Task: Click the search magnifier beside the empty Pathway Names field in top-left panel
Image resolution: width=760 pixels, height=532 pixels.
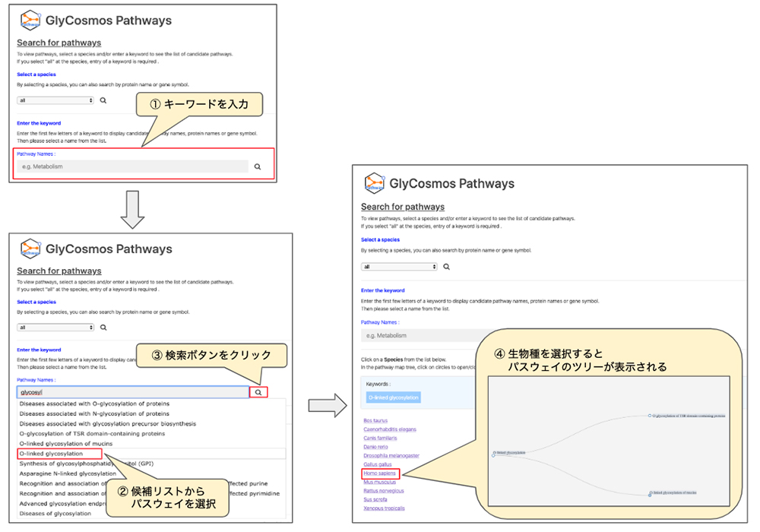Action: click(258, 166)
